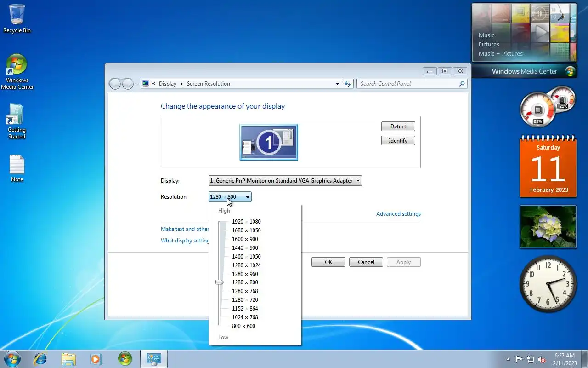The image size is (588, 368).
Task: Click the Identify button
Action: 398,141
